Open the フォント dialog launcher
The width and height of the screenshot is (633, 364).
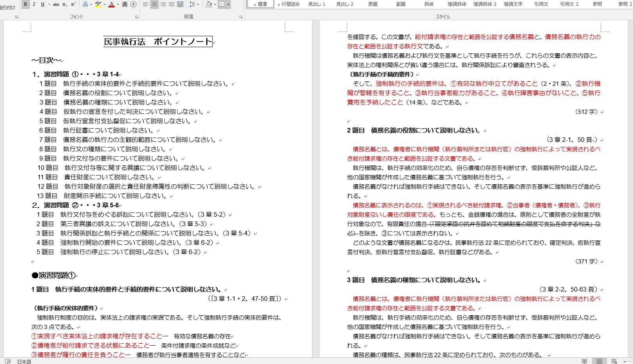[137, 16]
